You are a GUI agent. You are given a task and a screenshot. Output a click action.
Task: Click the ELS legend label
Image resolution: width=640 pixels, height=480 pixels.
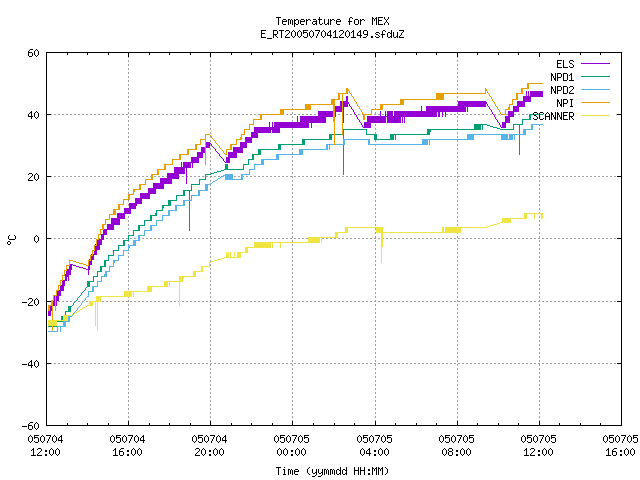pos(565,64)
